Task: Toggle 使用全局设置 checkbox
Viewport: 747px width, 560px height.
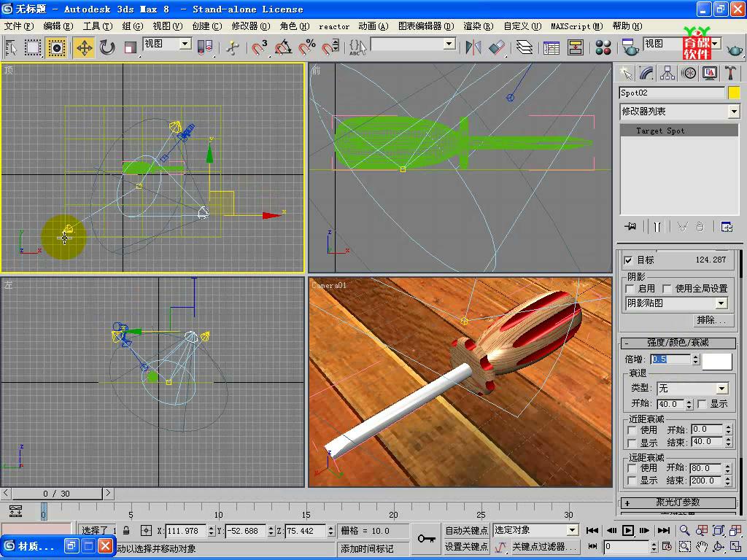Action: (x=667, y=289)
